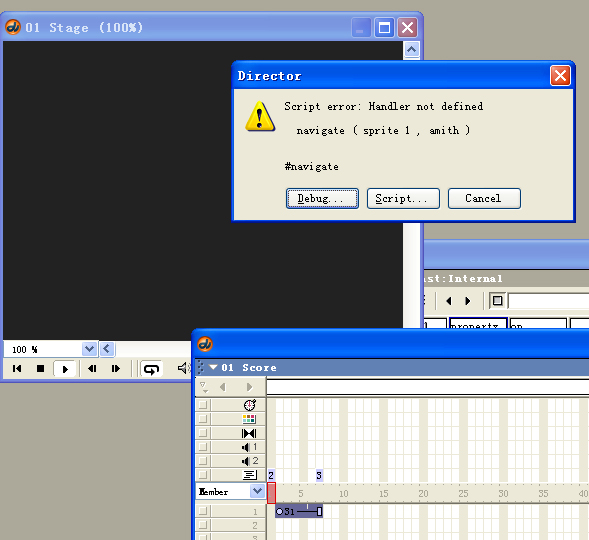Click frame 20 in Score frame ruler
This screenshot has height=540, width=589.
coord(423,493)
